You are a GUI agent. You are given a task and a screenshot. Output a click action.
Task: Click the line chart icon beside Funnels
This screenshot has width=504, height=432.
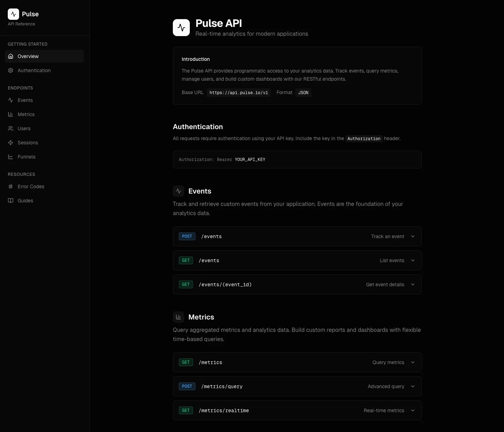pos(11,157)
